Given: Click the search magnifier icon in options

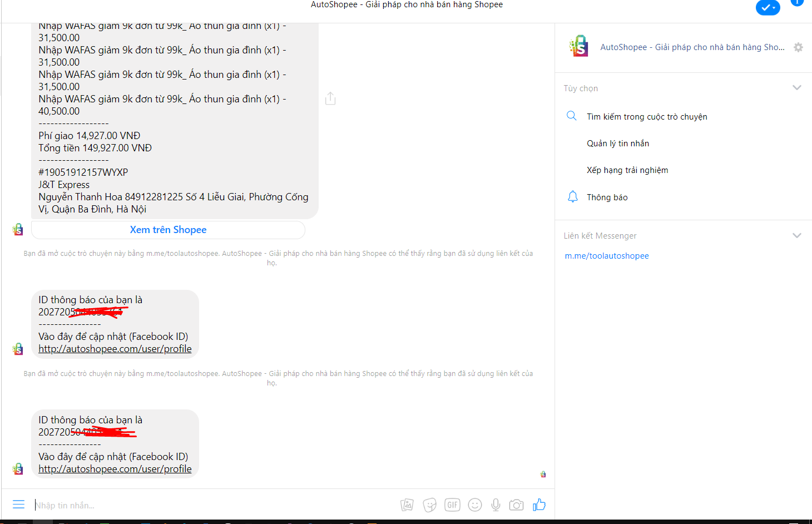Looking at the screenshot, I should (x=571, y=116).
